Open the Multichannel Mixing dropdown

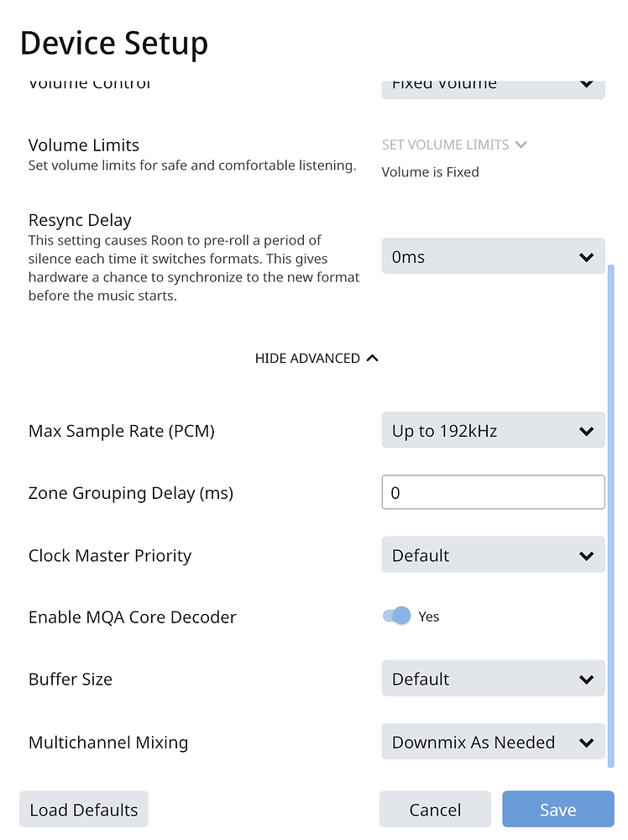tap(493, 743)
